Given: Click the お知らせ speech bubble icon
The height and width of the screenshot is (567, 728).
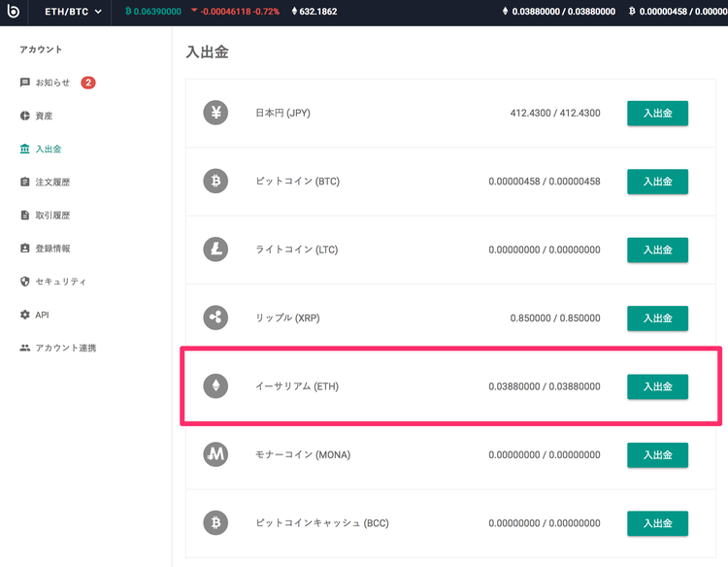Looking at the screenshot, I should point(25,83).
